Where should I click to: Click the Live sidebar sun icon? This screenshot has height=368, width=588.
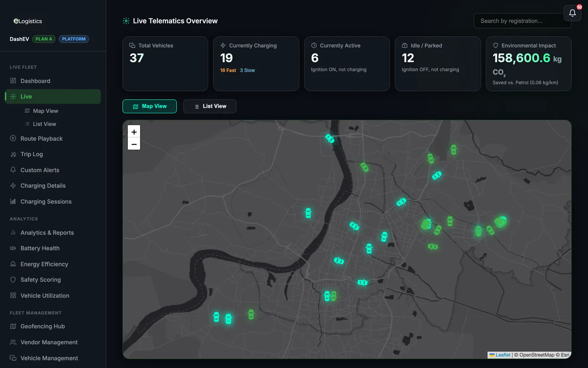[13, 96]
